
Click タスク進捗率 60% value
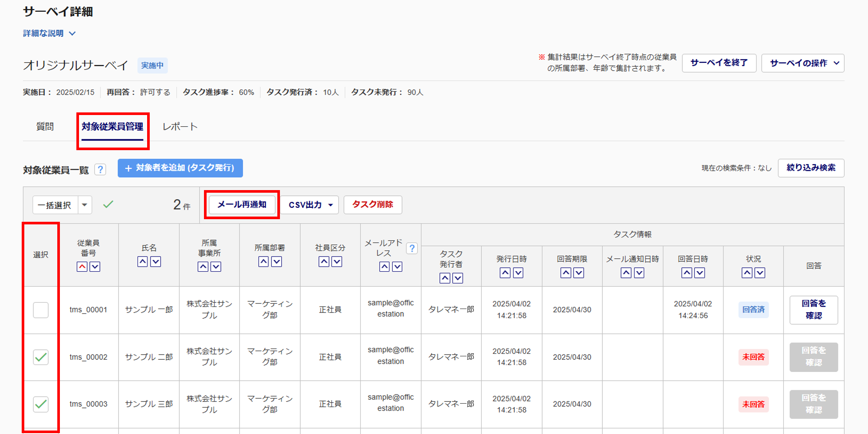coord(246,92)
